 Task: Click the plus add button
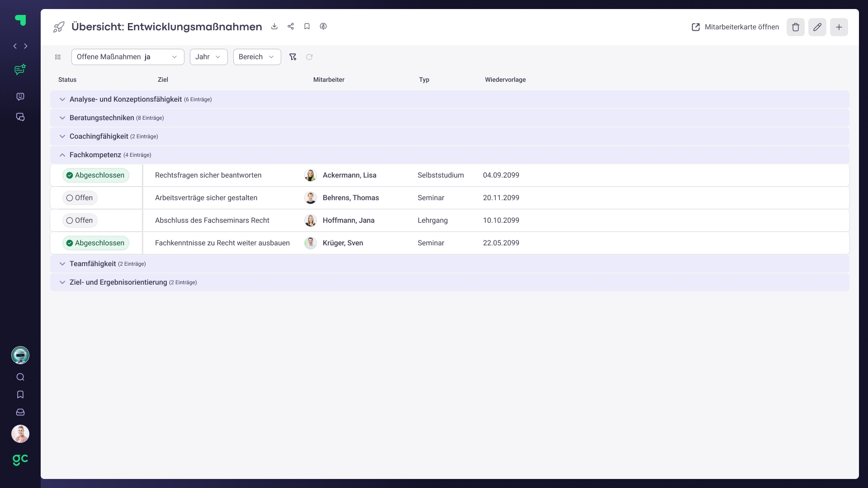tap(839, 27)
